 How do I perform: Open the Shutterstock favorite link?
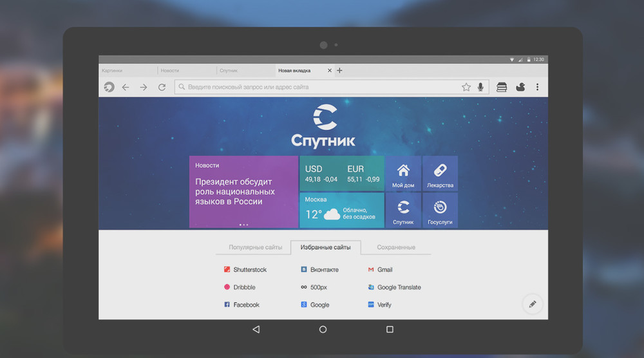click(245, 270)
